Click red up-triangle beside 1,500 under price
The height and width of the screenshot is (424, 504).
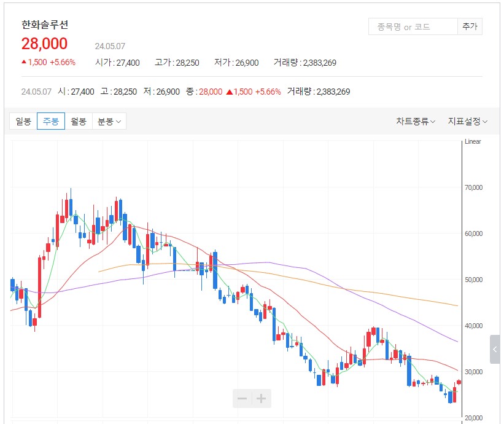(x=24, y=63)
